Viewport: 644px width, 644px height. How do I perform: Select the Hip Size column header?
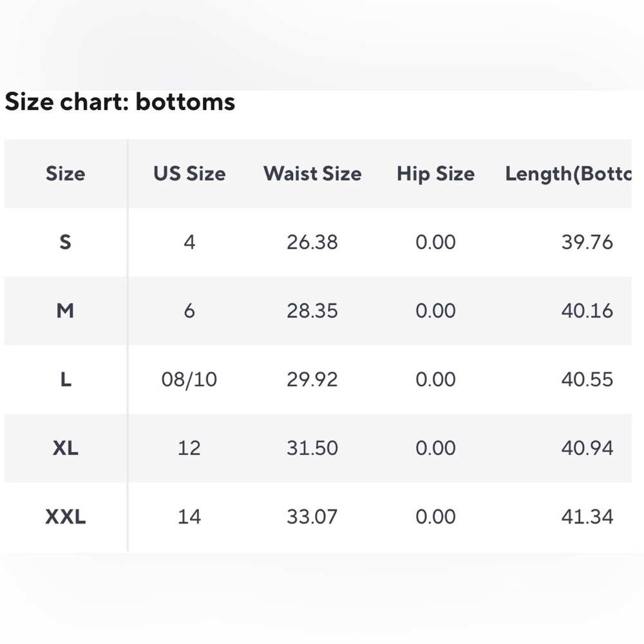(x=435, y=173)
